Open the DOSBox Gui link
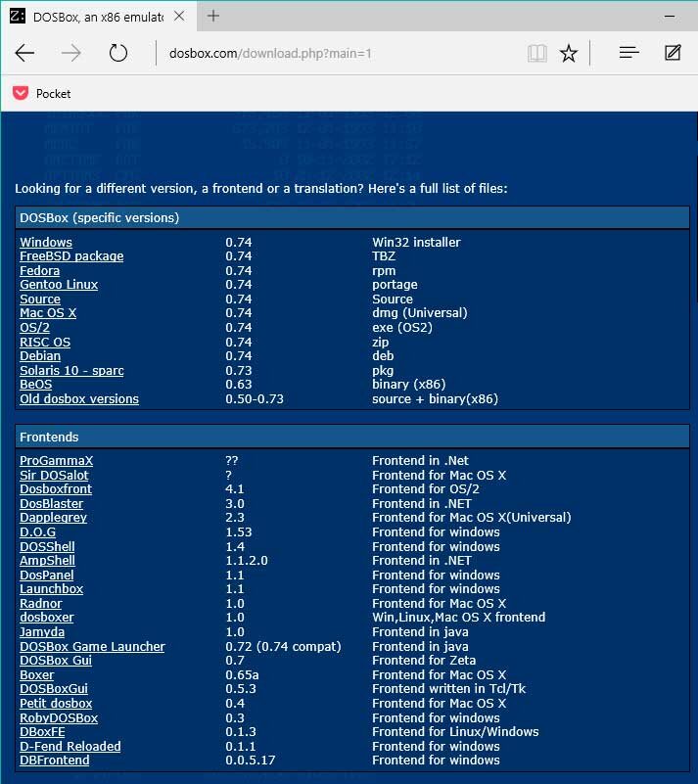The height and width of the screenshot is (784, 698). pyautogui.click(x=56, y=661)
